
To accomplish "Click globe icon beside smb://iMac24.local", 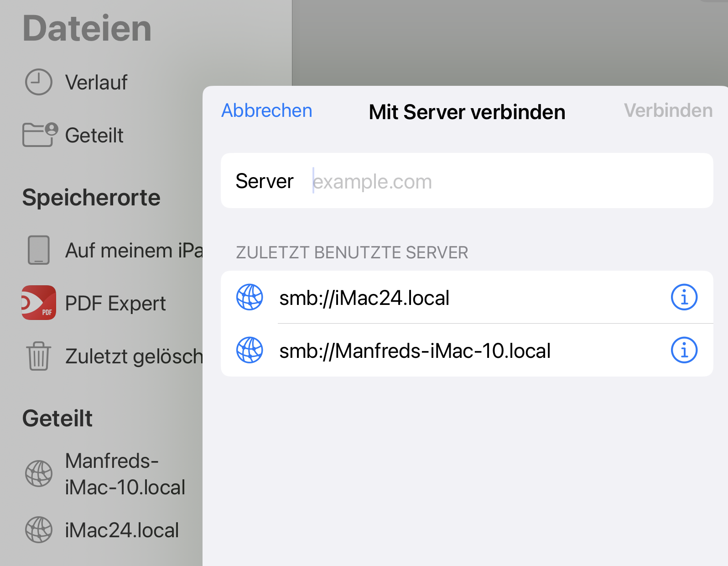I will 250,298.
